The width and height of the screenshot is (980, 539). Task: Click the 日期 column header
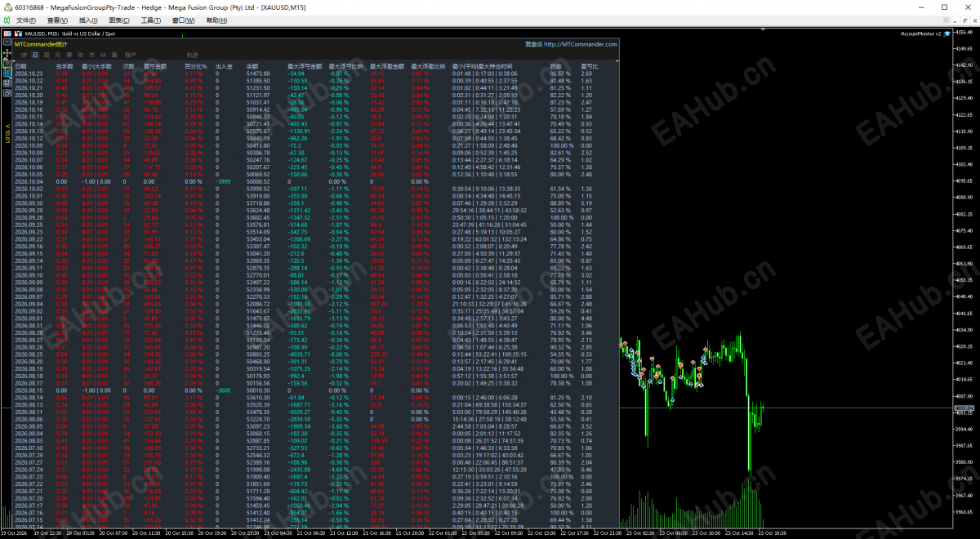pos(20,66)
